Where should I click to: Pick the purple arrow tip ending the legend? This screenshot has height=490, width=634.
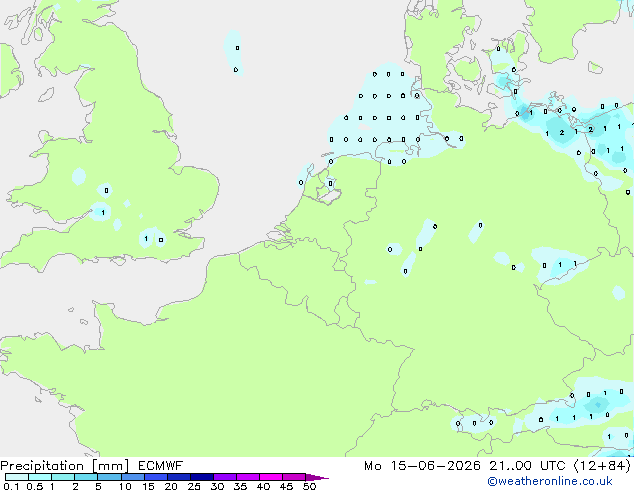pyautogui.click(x=317, y=477)
